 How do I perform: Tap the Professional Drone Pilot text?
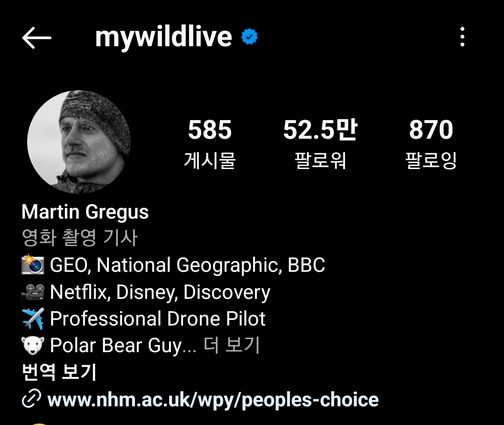[157, 319]
